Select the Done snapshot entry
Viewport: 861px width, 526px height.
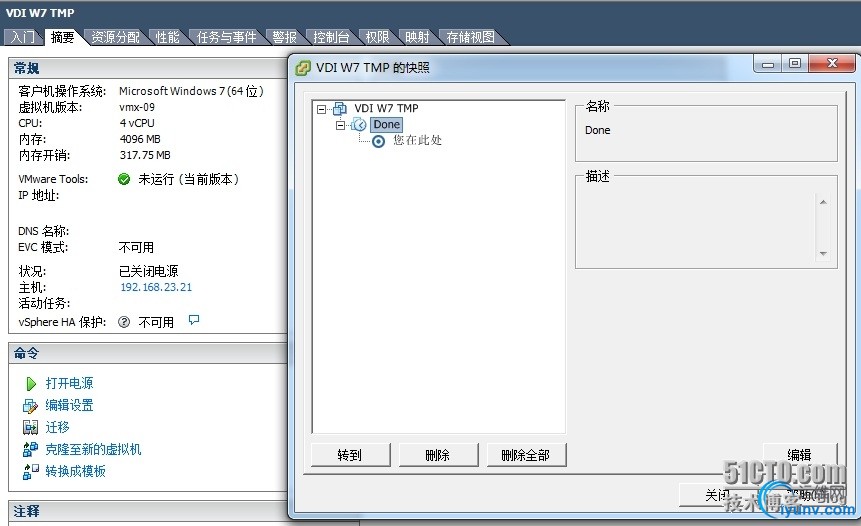tap(387, 125)
